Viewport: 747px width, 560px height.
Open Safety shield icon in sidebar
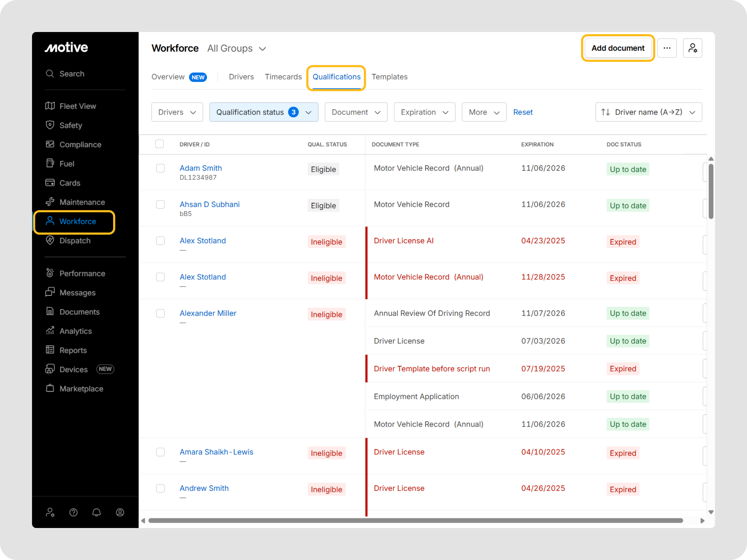(50, 125)
